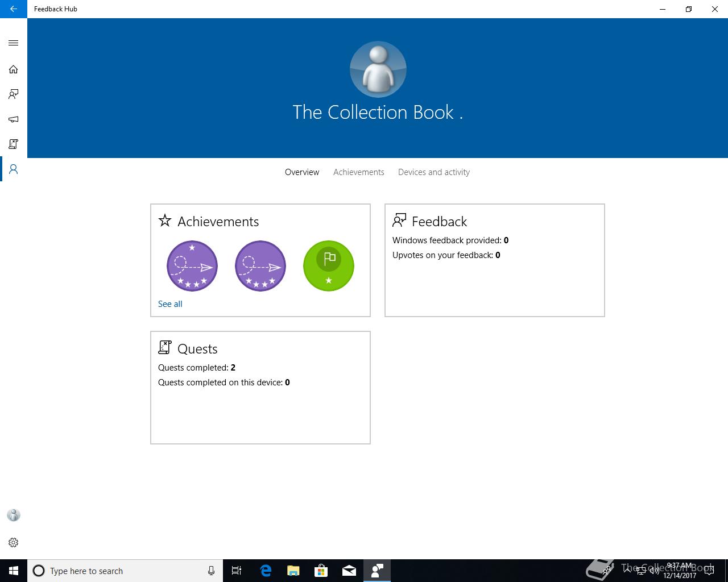Click the Quests card scroll icon
The height and width of the screenshot is (582, 728).
165,348
